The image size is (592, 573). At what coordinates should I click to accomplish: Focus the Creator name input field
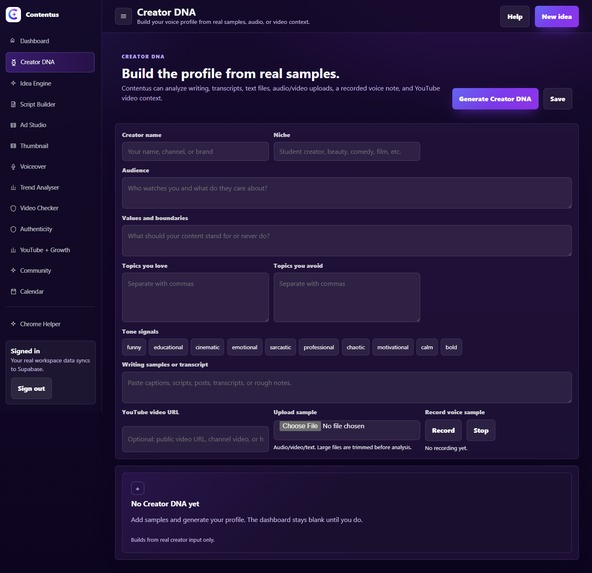click(x=195, y=151)
